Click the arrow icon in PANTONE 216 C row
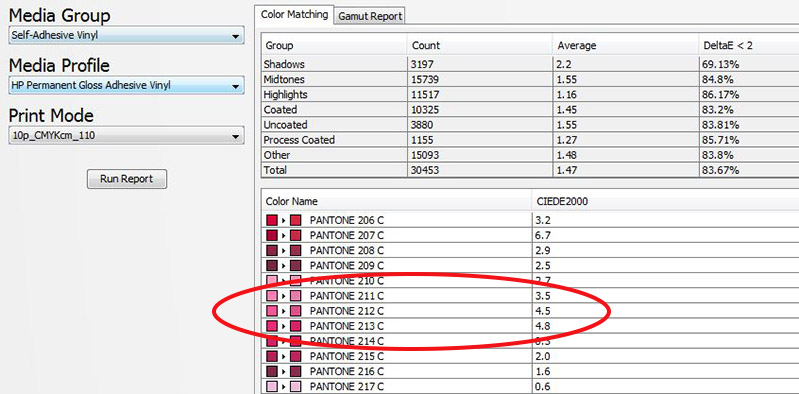 (x=284, y=371)
